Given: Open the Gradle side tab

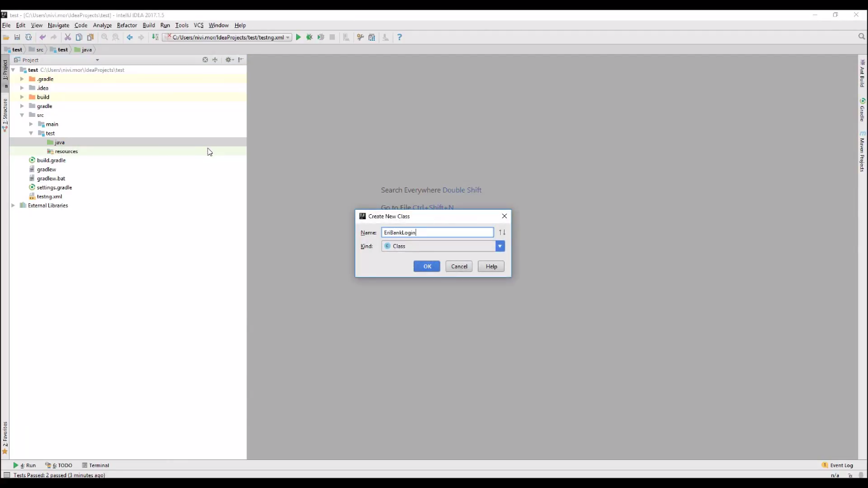Looking at the screenshot, I should 862,110.
